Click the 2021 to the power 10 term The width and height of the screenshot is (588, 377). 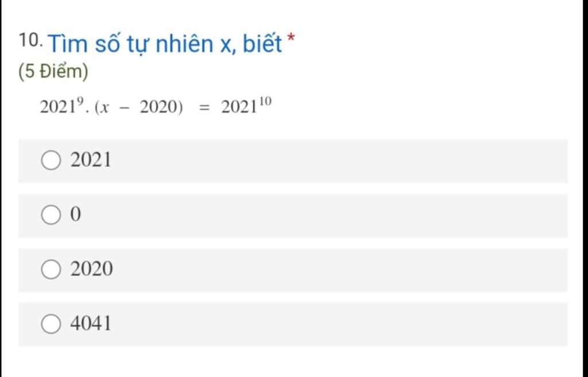pos(246,106)
